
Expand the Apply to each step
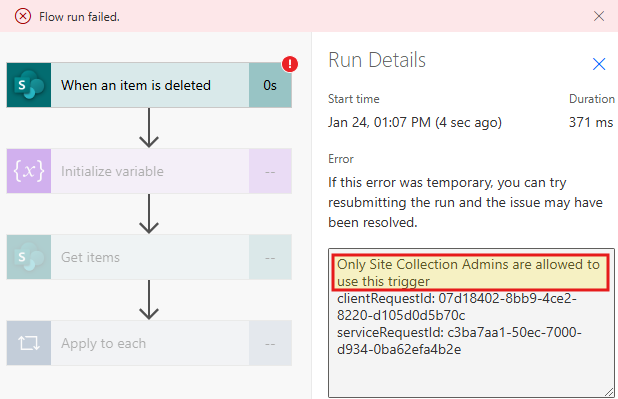[149, 343]
